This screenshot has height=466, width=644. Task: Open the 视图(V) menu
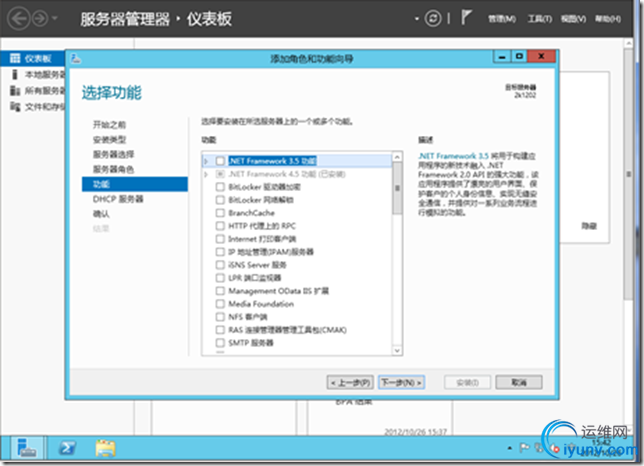point(573,18)
